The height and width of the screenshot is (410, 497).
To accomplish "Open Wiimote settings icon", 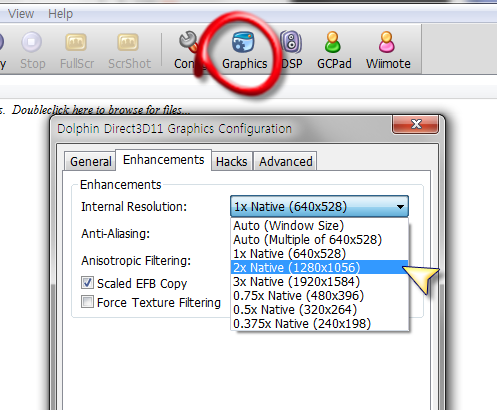I will coord(388,50).
